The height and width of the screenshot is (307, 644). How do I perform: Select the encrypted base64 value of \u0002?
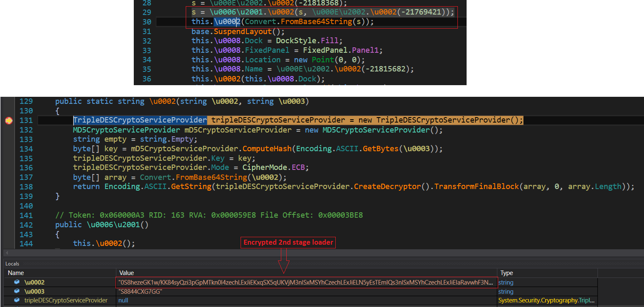pos(306,282)
